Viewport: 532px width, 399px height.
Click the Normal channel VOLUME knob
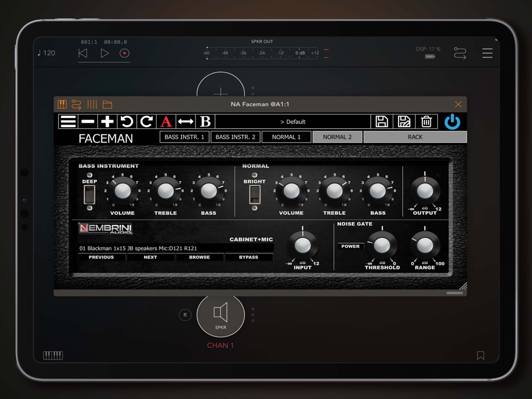[291, 191]
